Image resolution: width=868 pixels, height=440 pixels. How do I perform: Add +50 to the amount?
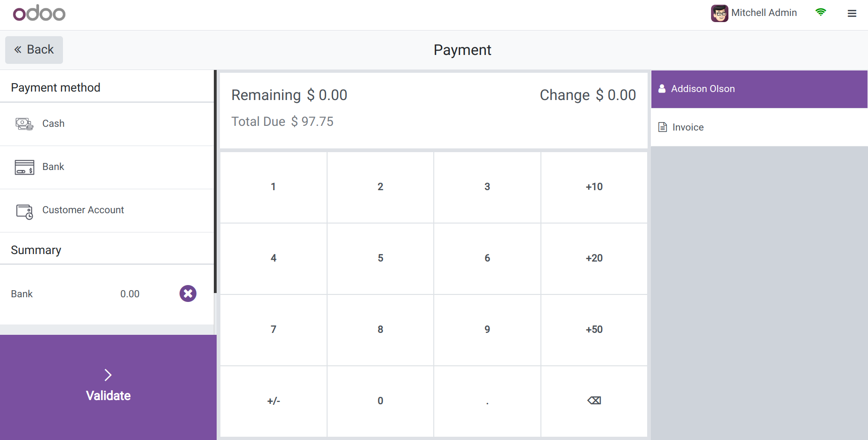click(x=594, y=330)
